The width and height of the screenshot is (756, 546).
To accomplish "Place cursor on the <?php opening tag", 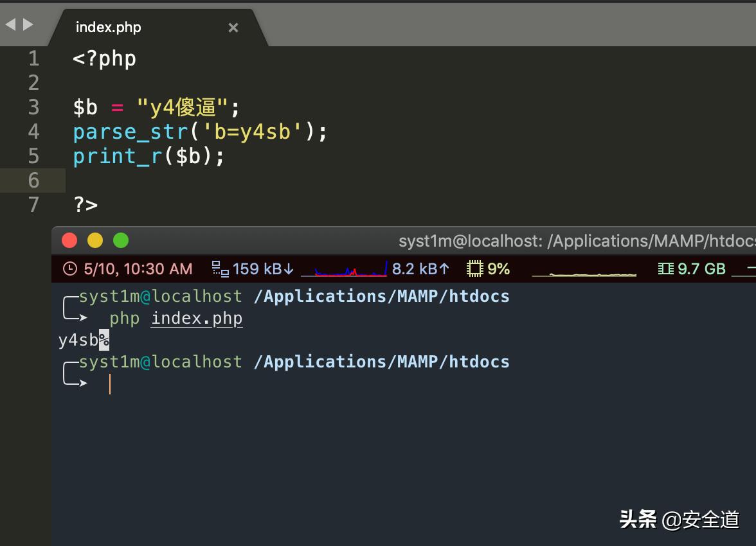I will 105,59.
